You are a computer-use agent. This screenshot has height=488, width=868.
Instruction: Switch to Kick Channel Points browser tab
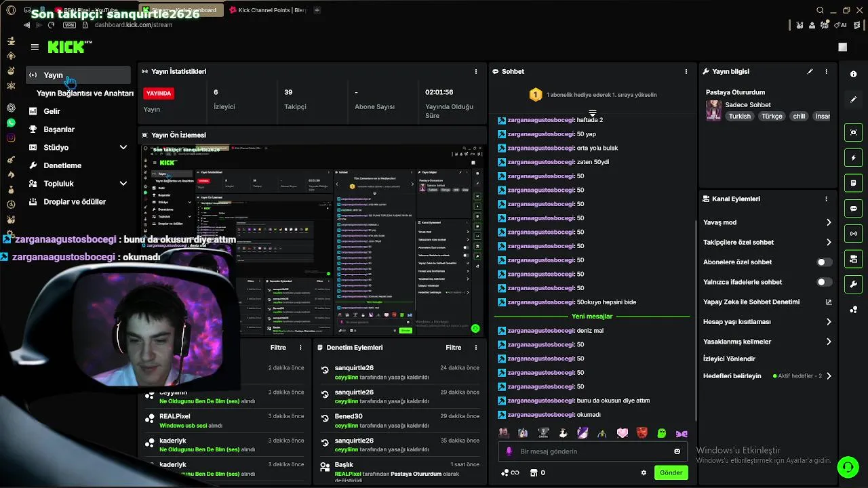point(269,10)
